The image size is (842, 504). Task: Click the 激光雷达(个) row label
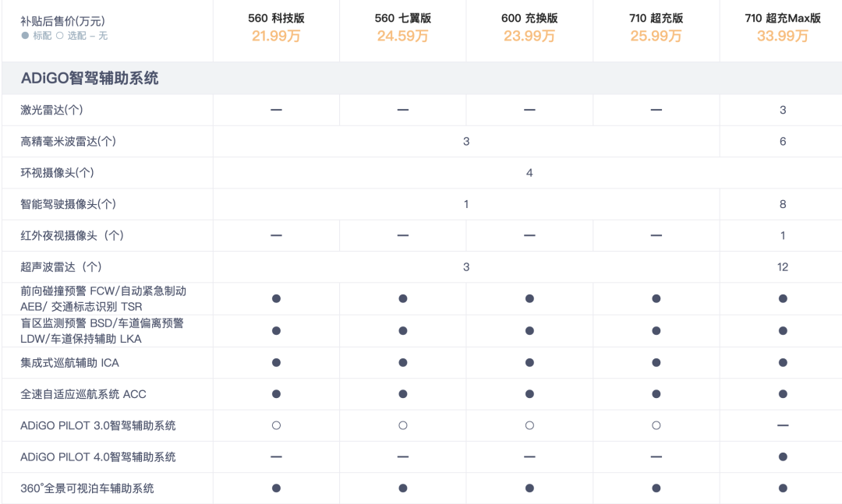click(51, 110)
